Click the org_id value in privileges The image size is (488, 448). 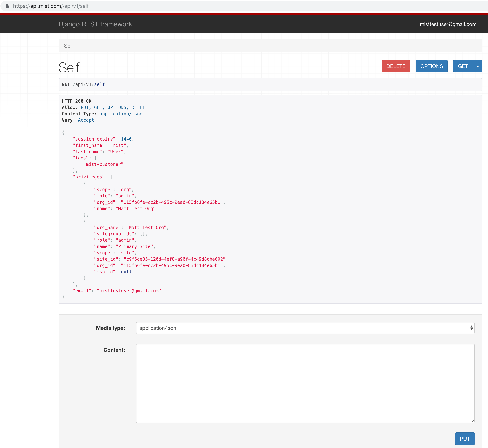tap(172, 202)
